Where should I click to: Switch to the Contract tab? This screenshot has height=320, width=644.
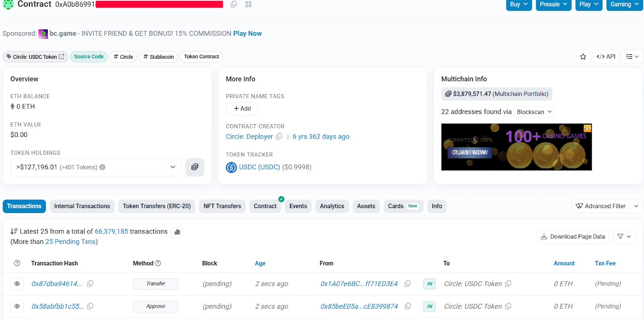click(x=265, y=206)
